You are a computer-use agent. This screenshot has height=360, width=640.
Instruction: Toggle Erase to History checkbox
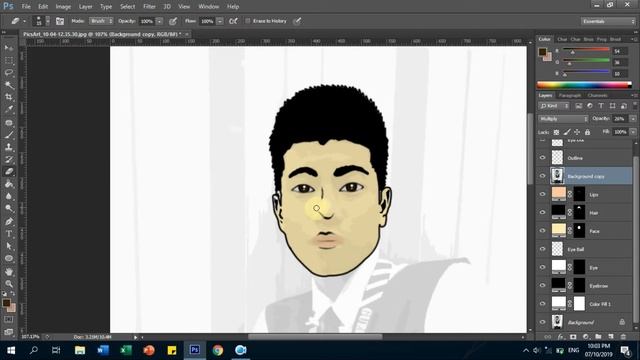[248, 21]
